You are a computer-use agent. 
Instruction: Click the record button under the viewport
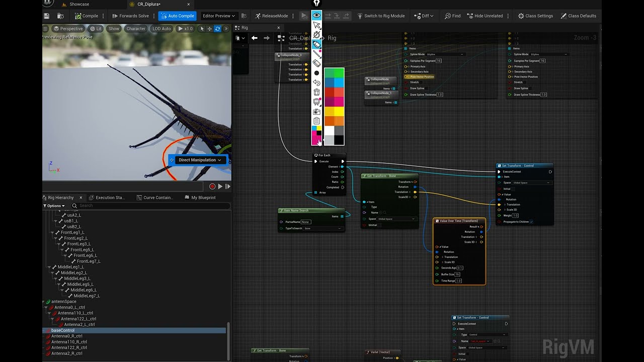tap(212, 187)
